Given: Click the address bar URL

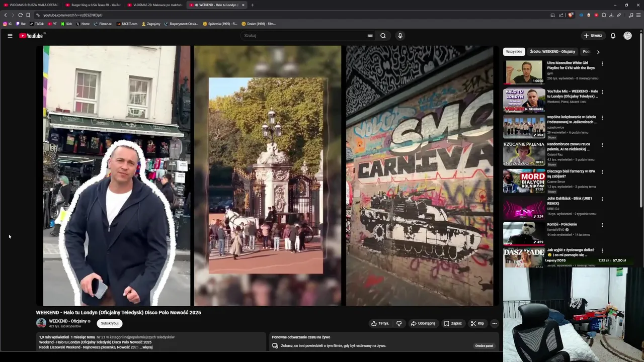Looking at the screenshot, I should point(72,15).
